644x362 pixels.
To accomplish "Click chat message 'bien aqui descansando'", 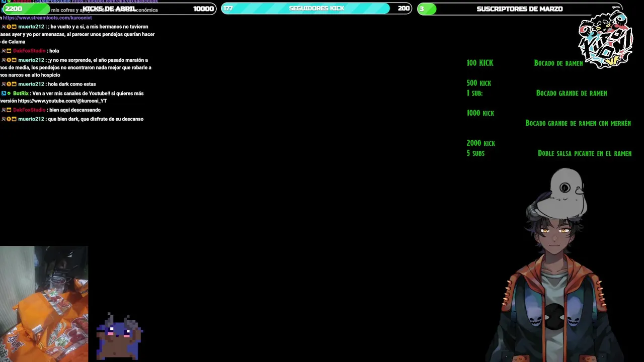I will (75, 110).
